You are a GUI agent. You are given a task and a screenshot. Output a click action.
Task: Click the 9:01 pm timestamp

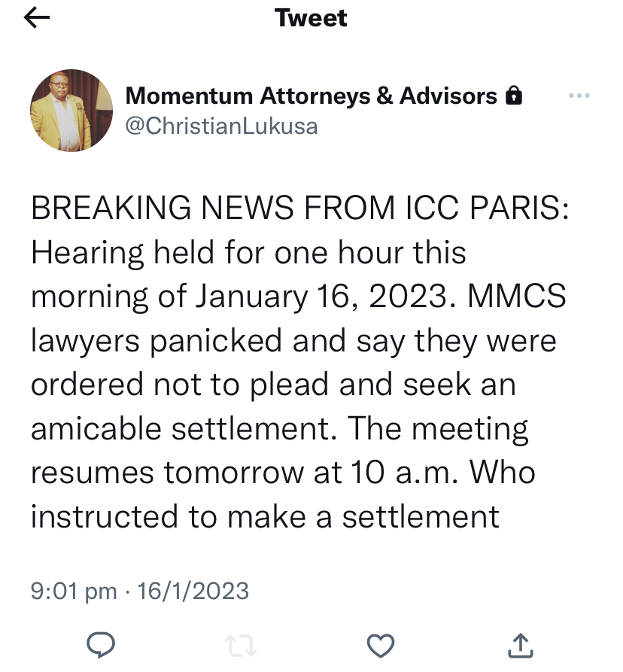tap(73, 591)
